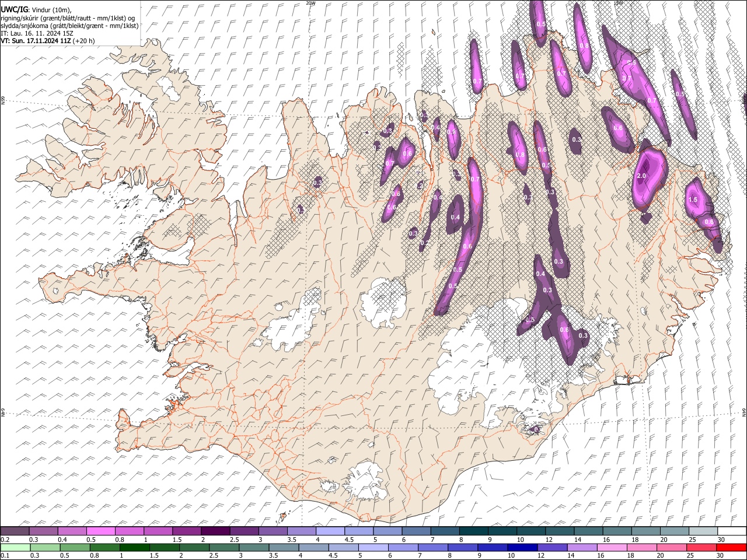Click the 'IT: Lau. 16. 11. 2024 15Z' line
This screenshot has width=747, height=560.
pyautogui.click(x=37, y=33)
